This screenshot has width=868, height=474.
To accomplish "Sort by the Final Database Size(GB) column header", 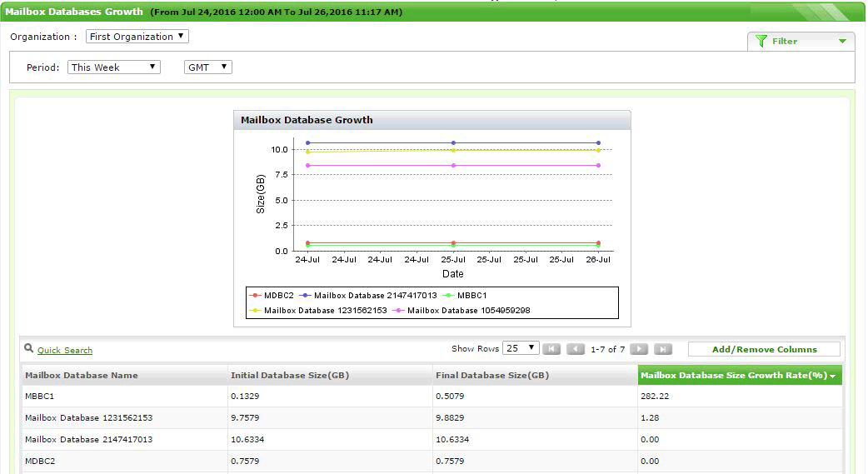I will (492, 376).
